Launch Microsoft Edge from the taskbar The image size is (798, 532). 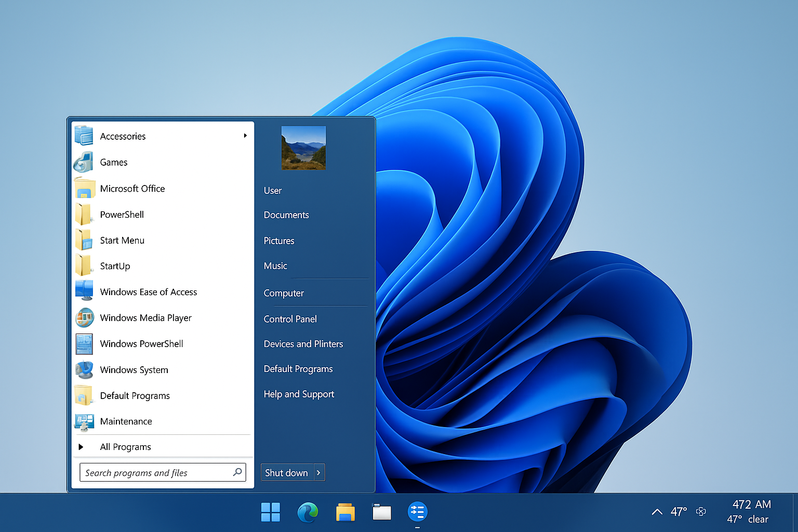(308, 512)
